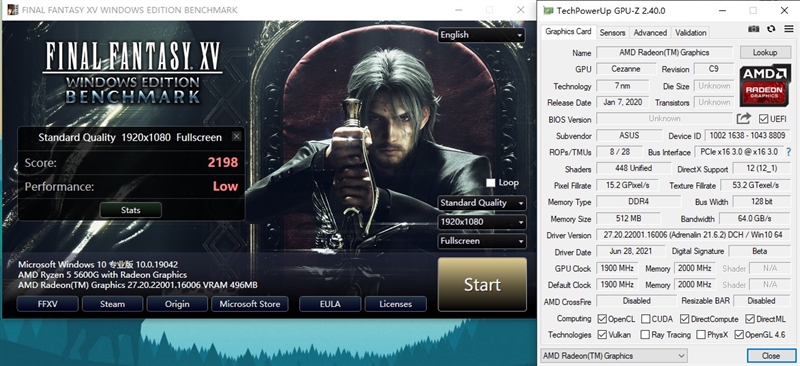Click the Memory Size 512 MB field
Screen dimensions: 800x366
(x=628, y=218)
